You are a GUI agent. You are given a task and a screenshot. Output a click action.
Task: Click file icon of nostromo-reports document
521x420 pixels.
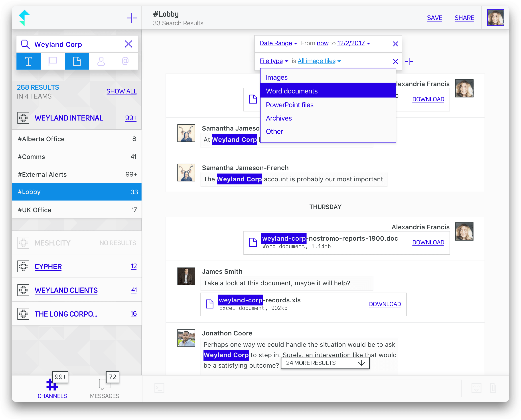[x=253, y=242]
